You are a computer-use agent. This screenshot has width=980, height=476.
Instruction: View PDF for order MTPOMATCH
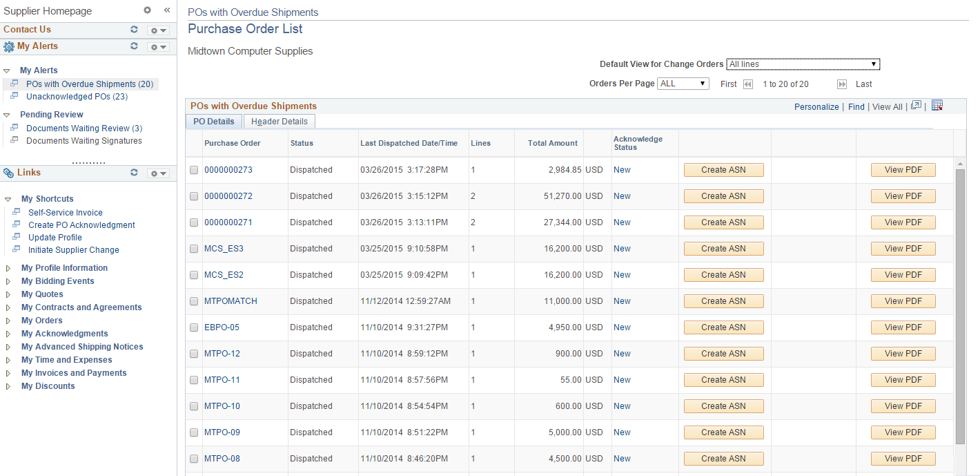(903, 301)
